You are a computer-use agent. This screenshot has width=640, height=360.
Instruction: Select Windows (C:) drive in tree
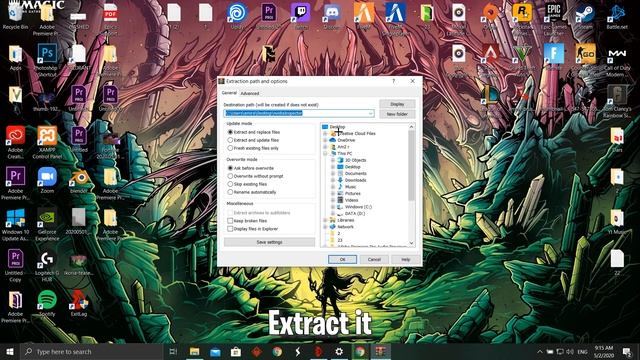pyautogui.click(x=358, y=207)
